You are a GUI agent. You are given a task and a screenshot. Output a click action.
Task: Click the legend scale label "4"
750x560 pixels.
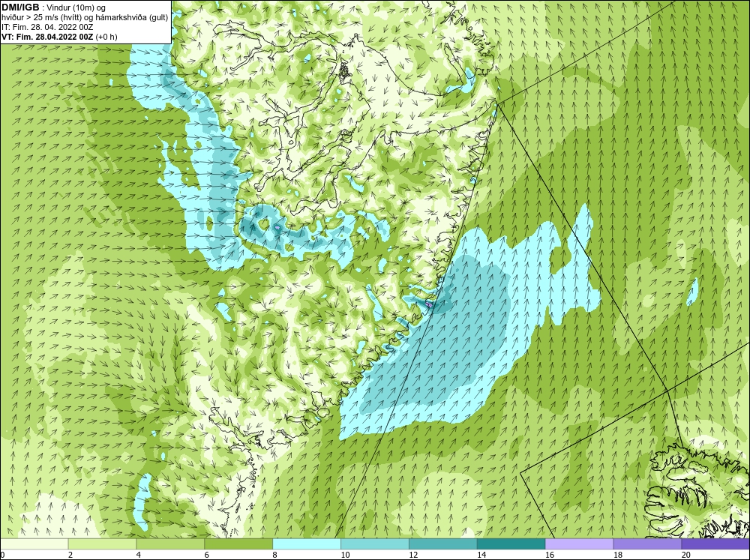(139, 555)
